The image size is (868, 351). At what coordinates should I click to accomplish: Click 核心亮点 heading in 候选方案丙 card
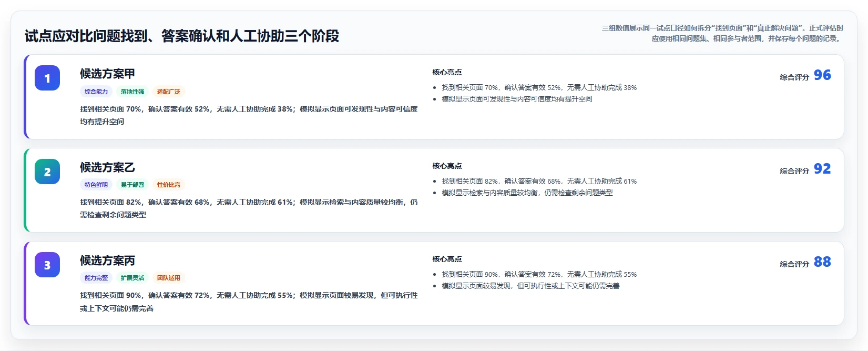[x=447, y=259]
